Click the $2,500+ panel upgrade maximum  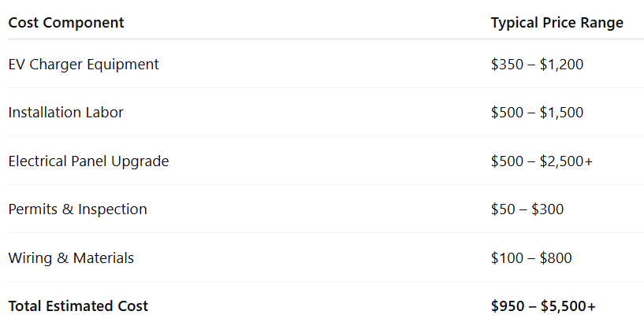[566, 161]
